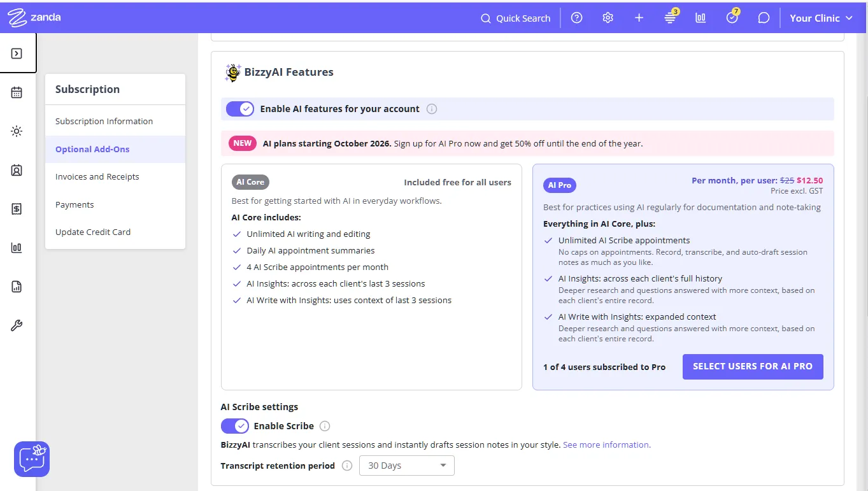Screen dimensions: 868x491
Task: Expand the sidebar with arrow icon
Action: (17, 53)
